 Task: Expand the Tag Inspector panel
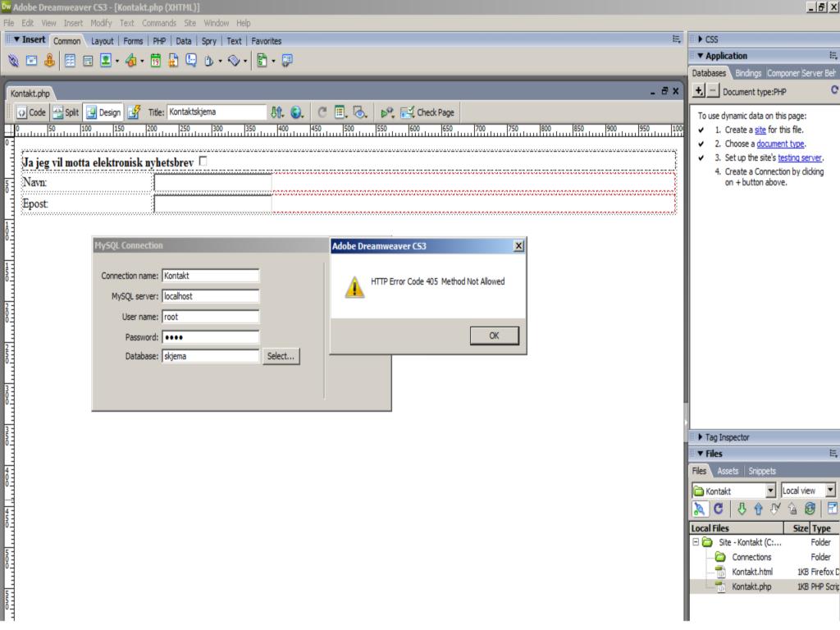coord(701,437)
